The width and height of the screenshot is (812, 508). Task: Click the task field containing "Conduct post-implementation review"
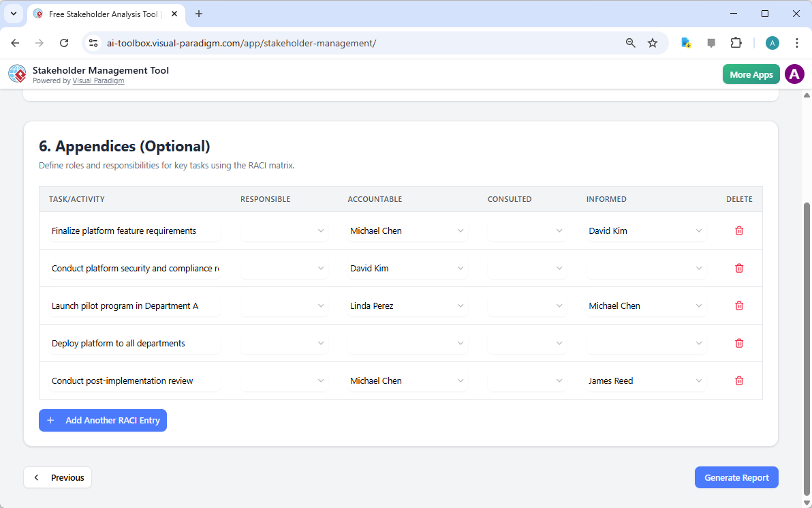point(134,380)
